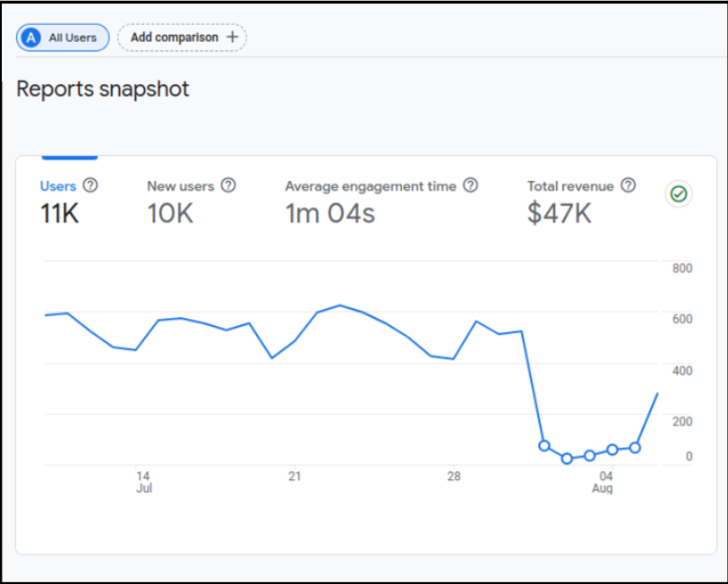The image size is (728, 584).
Task: Click the first hollow data point marker
Action: point(544,445)
